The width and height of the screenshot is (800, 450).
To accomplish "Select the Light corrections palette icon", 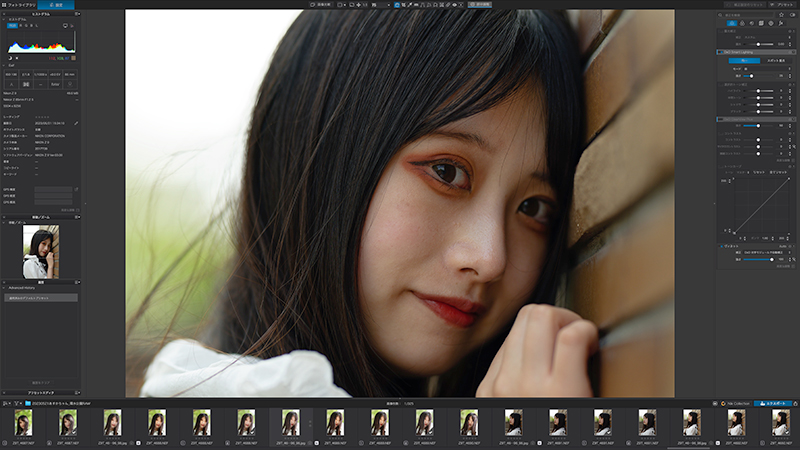I will pos(732,23).
